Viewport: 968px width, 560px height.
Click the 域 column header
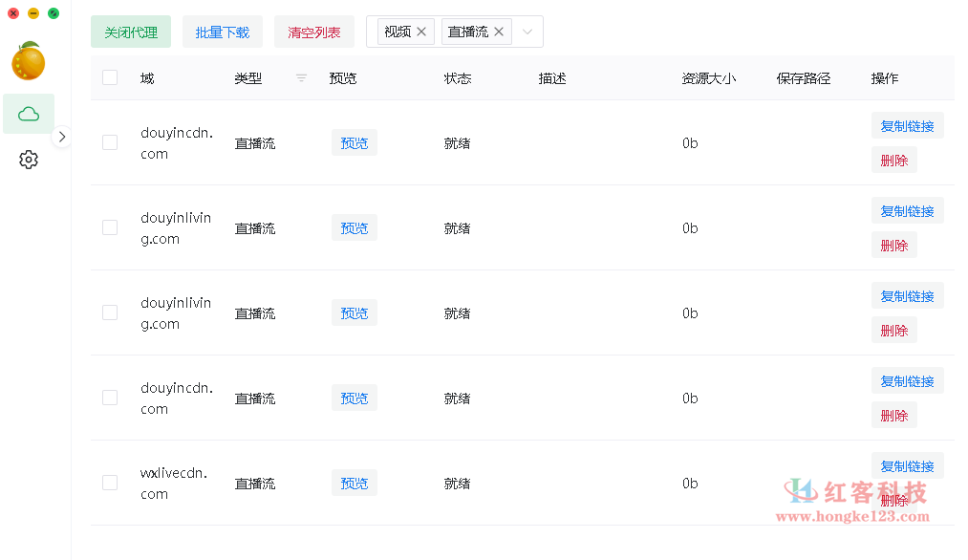(147, 77)
